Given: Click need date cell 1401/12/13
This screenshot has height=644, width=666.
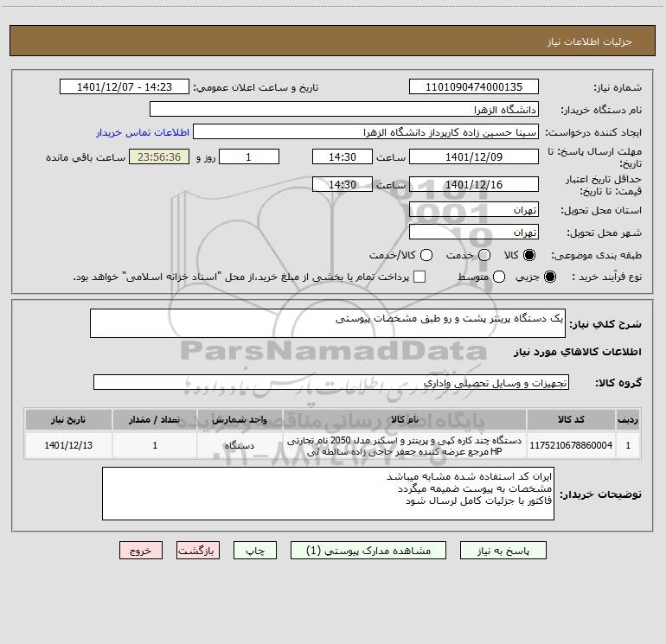Looking at the screenshot, I should click(68, 445).
